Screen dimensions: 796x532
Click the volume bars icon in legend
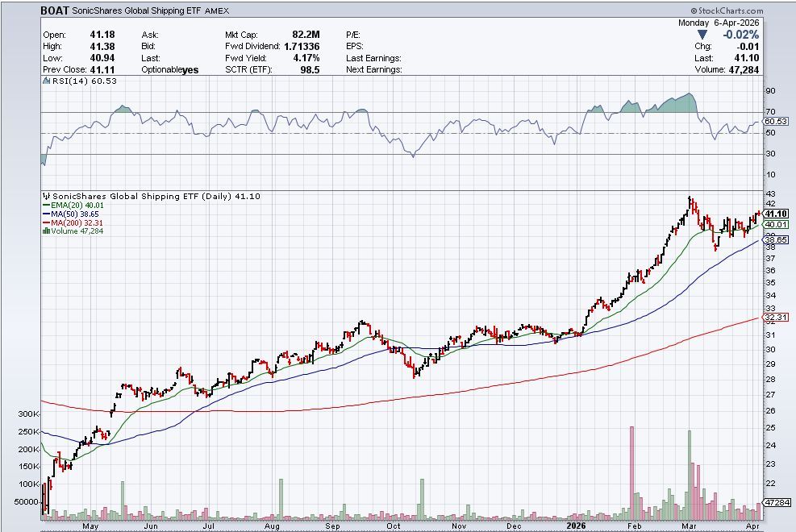click(46, 231)
